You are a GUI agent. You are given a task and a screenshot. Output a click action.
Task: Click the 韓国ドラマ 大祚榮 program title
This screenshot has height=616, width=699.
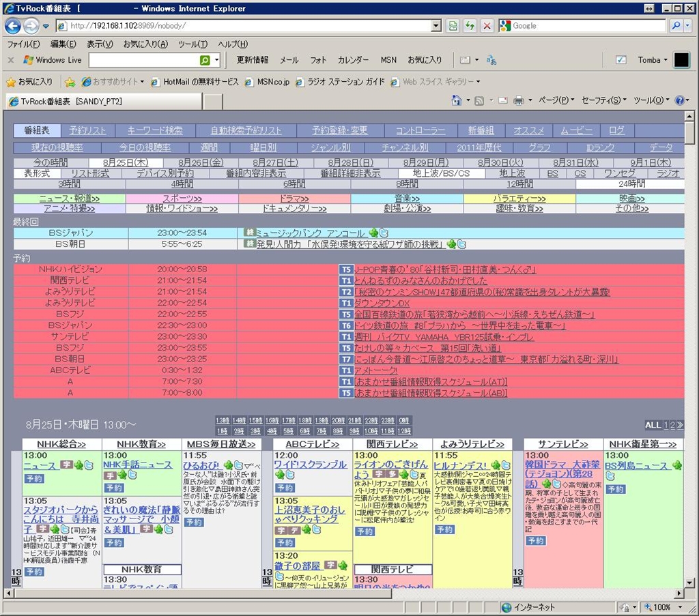pyautogui.click(x=562, y=475)
